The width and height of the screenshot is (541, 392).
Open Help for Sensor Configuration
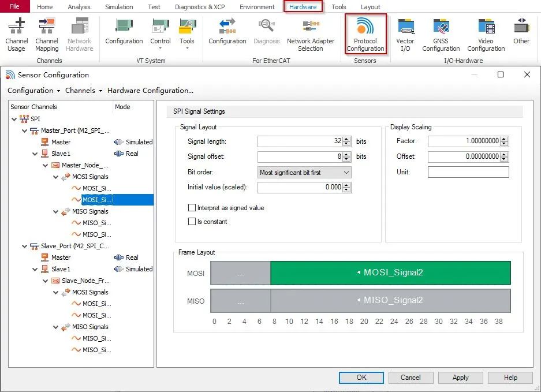510,378
